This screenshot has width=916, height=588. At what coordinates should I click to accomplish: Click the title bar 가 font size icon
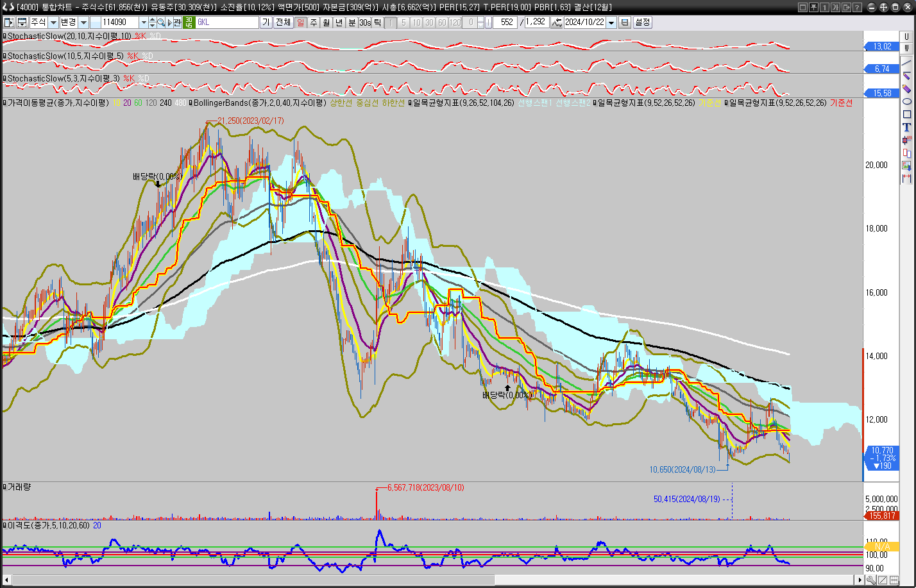coord(835,7)
